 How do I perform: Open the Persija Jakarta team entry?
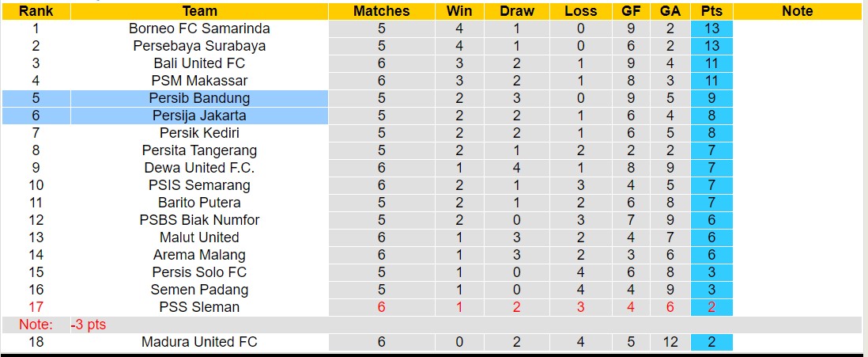click(199, 116)
